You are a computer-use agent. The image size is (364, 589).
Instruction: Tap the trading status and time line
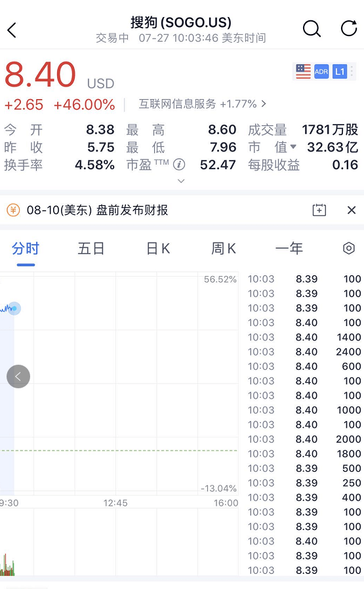pyautogui.click(x=181, y=38)
